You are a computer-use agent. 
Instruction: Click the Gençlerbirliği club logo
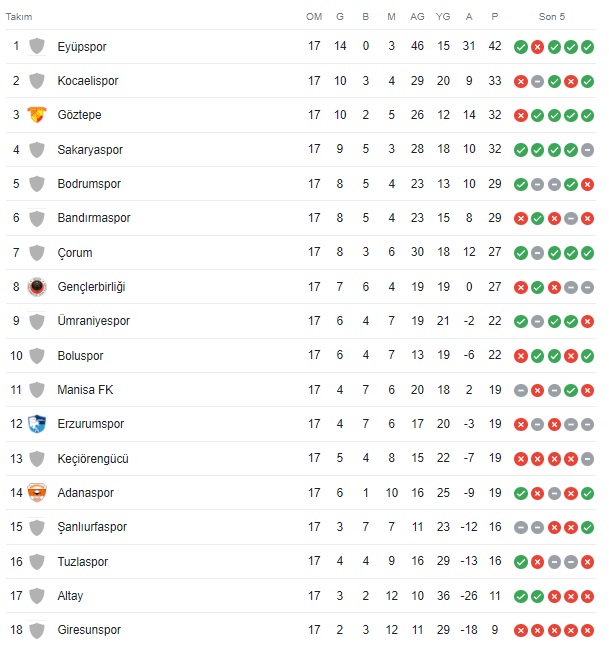pyautogui.click(x=37, y=287)
